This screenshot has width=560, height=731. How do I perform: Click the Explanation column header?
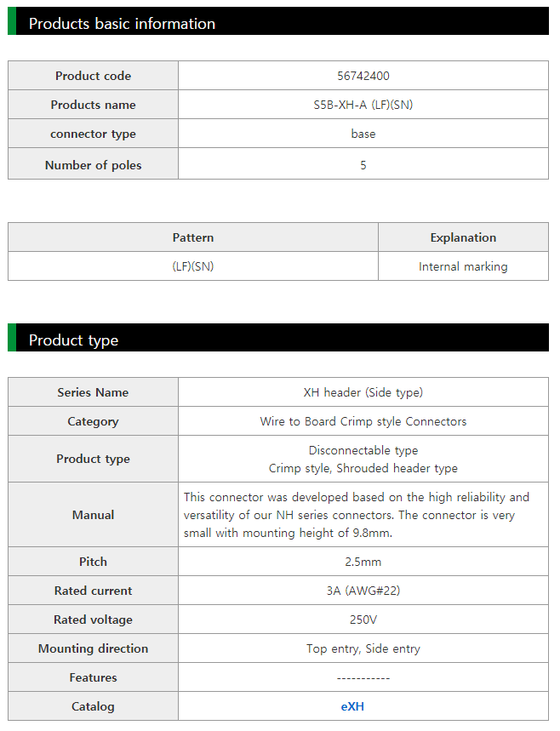[x=463, y=237]
